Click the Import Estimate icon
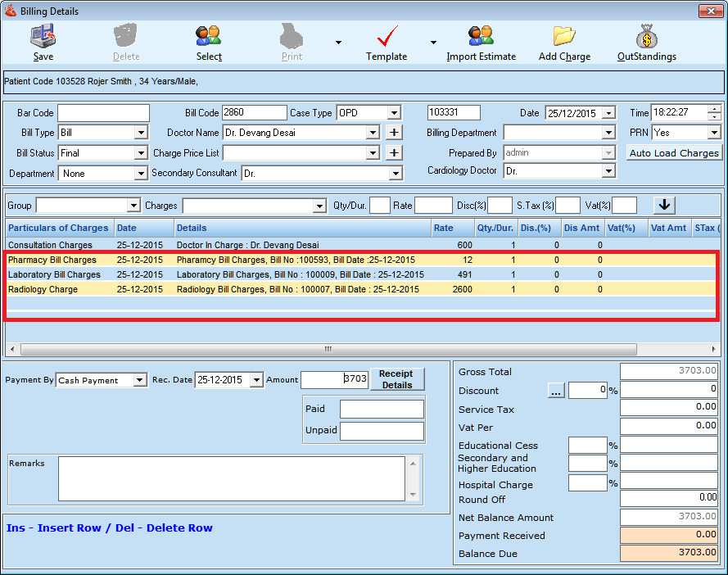The width and height of the screenshot is (728, 575). [481, 37]
